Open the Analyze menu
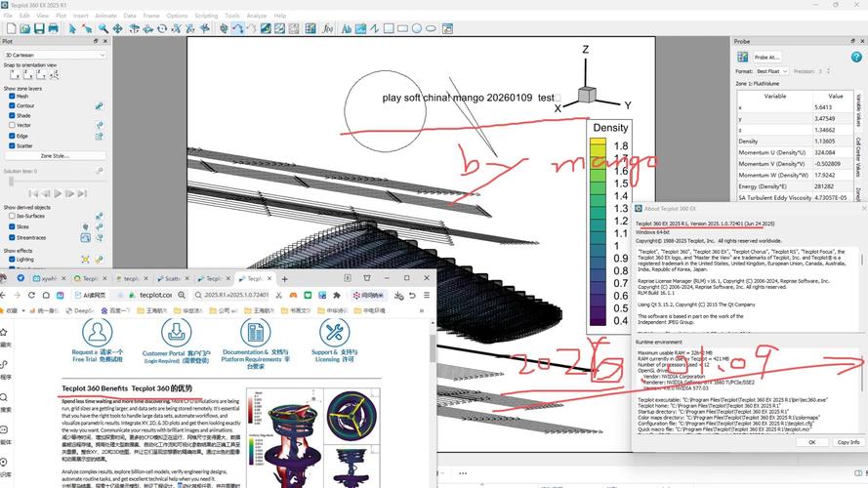Viewport: 868px width, 488px height. pos(257,16)
